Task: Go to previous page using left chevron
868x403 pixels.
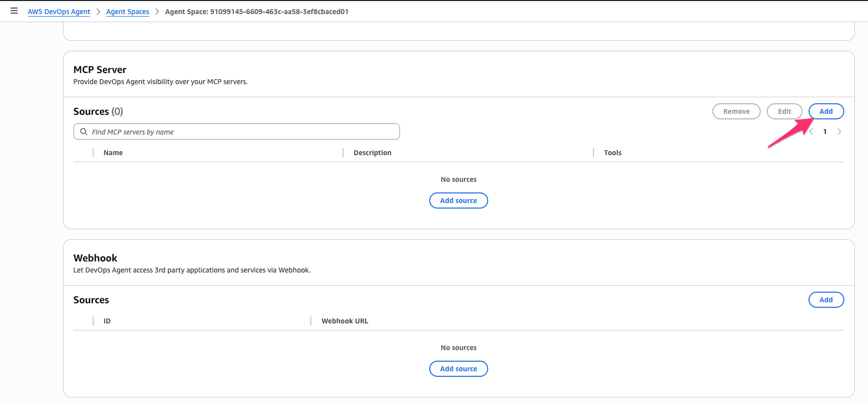Action: pos(811,132)
